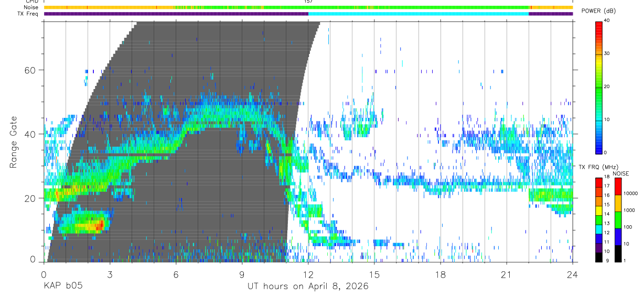Viewport: 644px width, 297px height.
Task: Click the red top of the POWER colorbar
Action: coord(599,26)
